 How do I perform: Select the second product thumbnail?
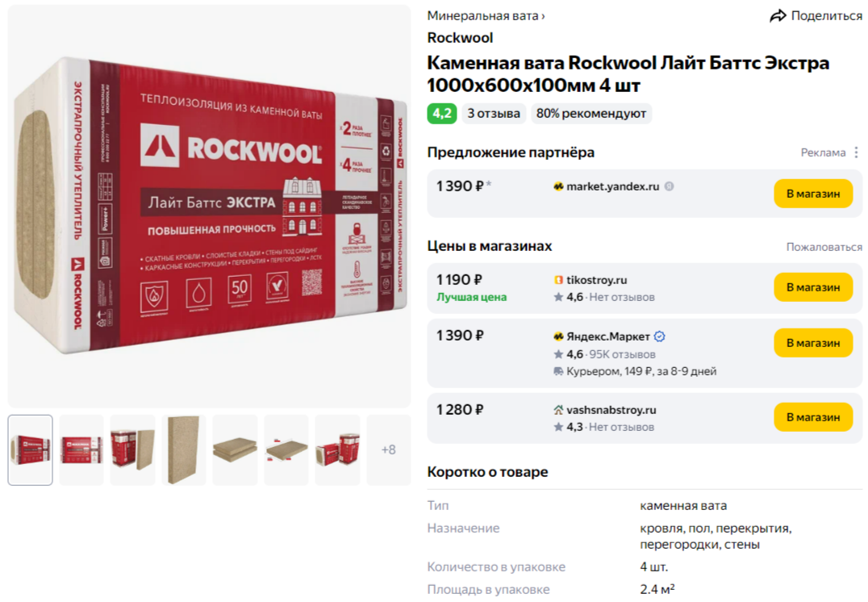pyautogui.click(x=81, y=449)
